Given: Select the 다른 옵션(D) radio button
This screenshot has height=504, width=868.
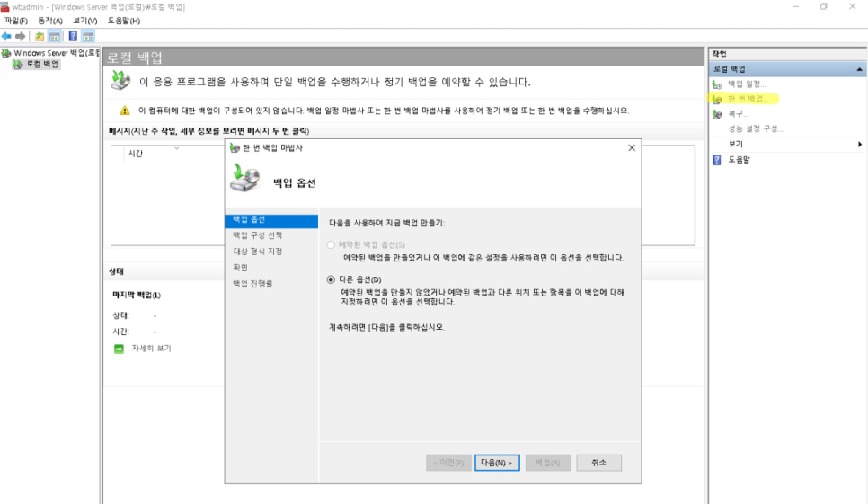Looking at the screenshot, I should point(332,280).
